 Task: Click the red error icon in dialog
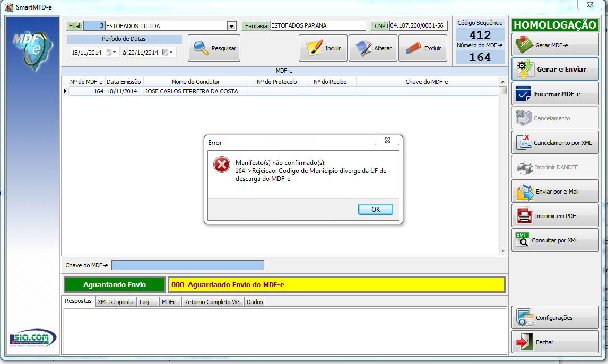222,164
